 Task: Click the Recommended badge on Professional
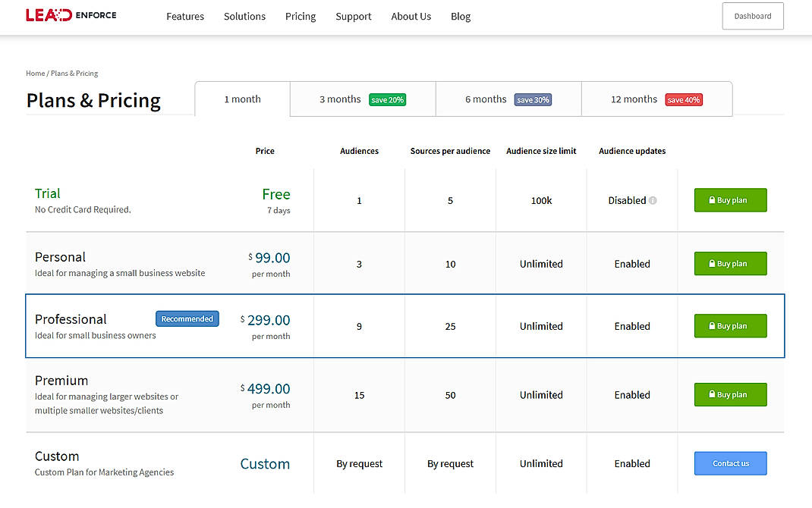tap(187, 318)
